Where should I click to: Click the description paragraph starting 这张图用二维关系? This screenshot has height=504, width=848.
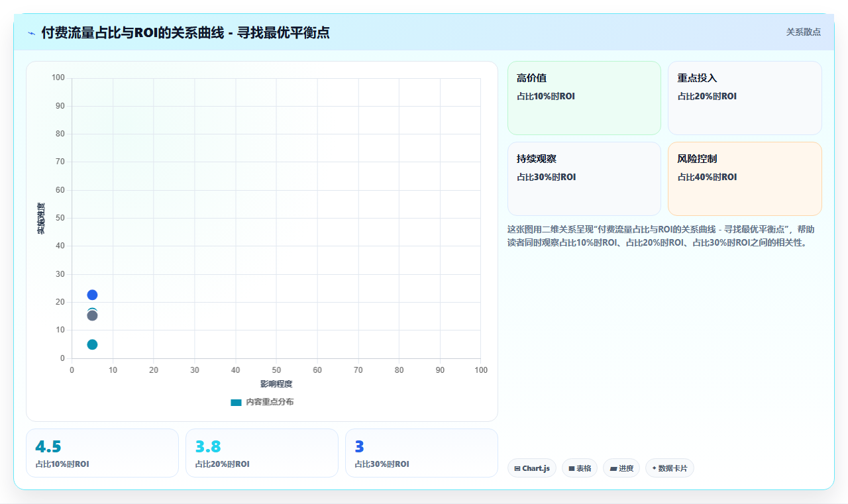661,236
